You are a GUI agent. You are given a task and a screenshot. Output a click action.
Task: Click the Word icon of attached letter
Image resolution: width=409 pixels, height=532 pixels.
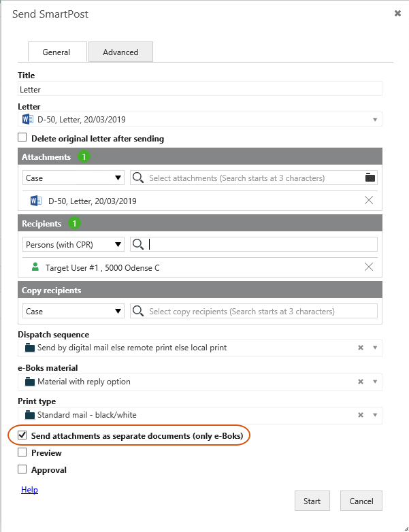35,201
